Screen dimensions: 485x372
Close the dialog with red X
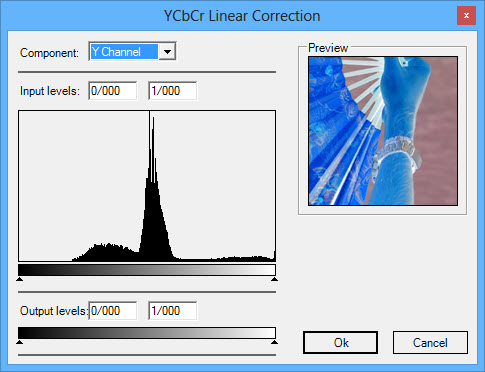pyautogui.click(x=466, y=15)
